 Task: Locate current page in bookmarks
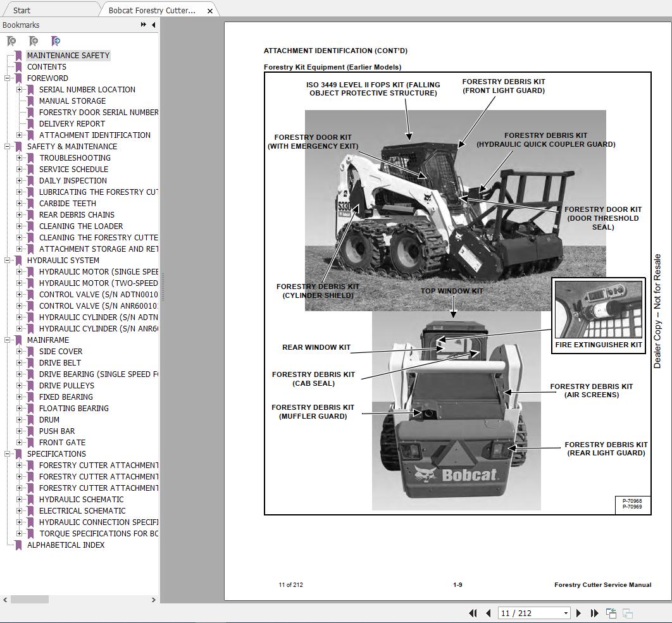pyautogui.click(x=56, y=40)
